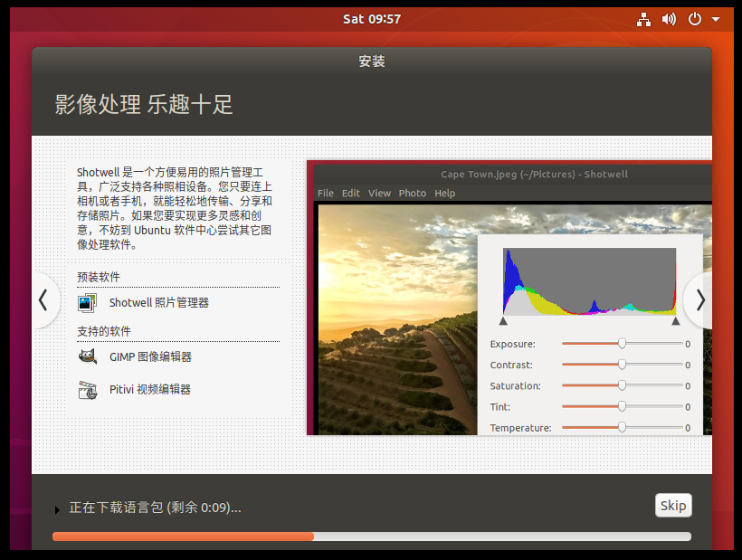Open the Help menu in Shotwell screenshot

click(445, 193)
